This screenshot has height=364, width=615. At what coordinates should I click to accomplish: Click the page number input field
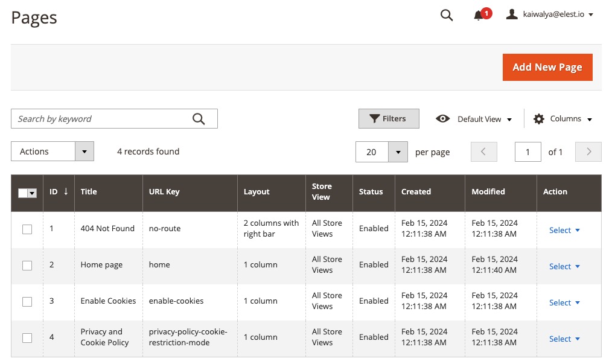point(527,152)
